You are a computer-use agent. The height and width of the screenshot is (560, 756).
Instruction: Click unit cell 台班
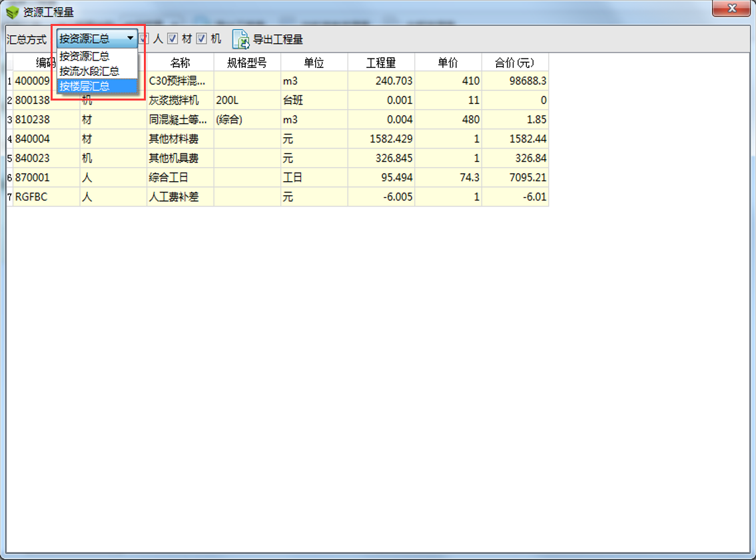314,101
